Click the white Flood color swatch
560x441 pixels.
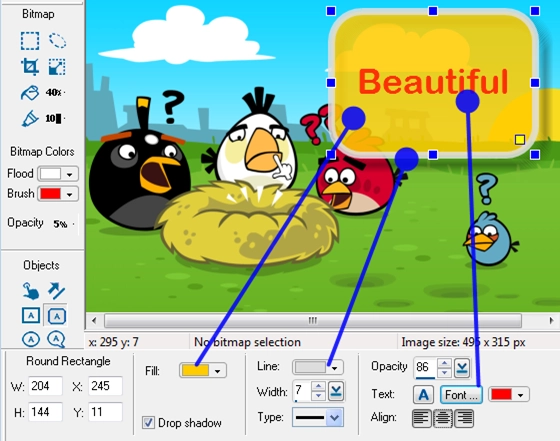pos(51,174)
